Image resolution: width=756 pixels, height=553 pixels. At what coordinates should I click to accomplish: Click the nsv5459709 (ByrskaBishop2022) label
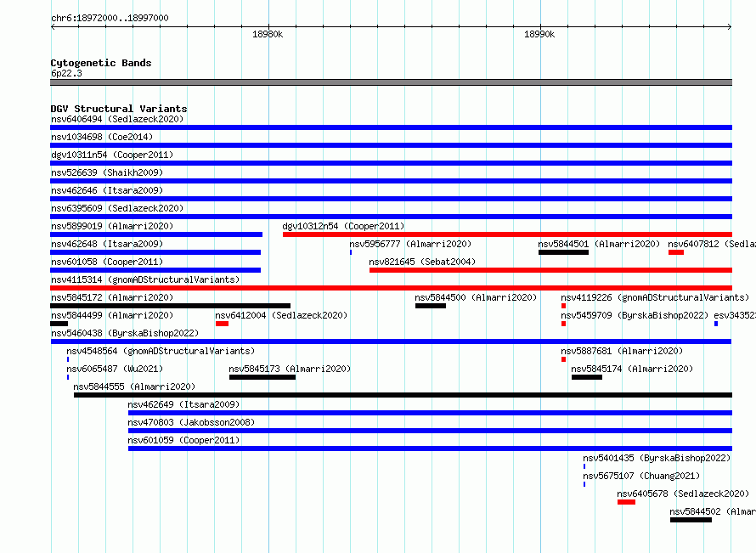click(x=635, y=315)
